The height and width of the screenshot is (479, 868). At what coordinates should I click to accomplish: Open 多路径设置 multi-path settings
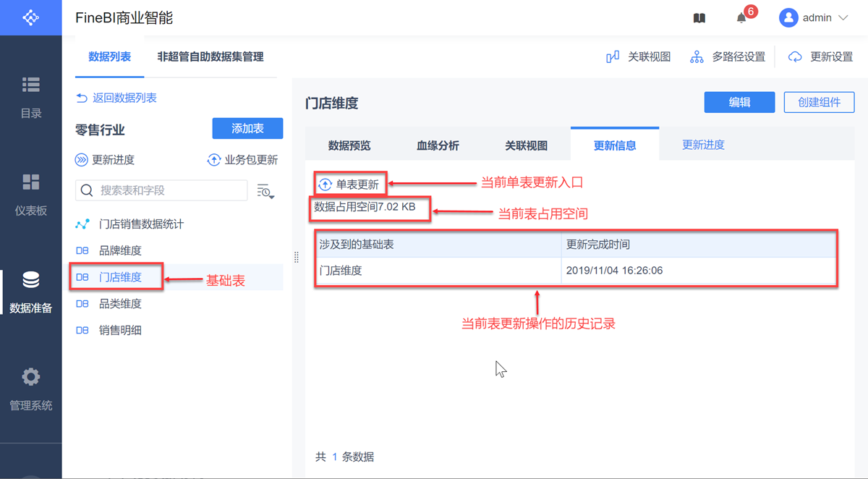pyautogui.click(x=728, y=56)
